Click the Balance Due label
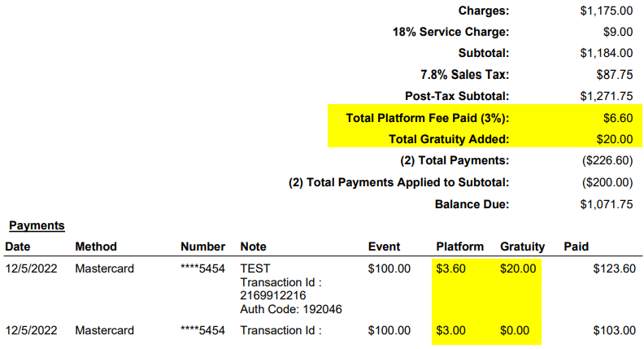Viewport: 644px width, 349px height. tap(472, 204)
